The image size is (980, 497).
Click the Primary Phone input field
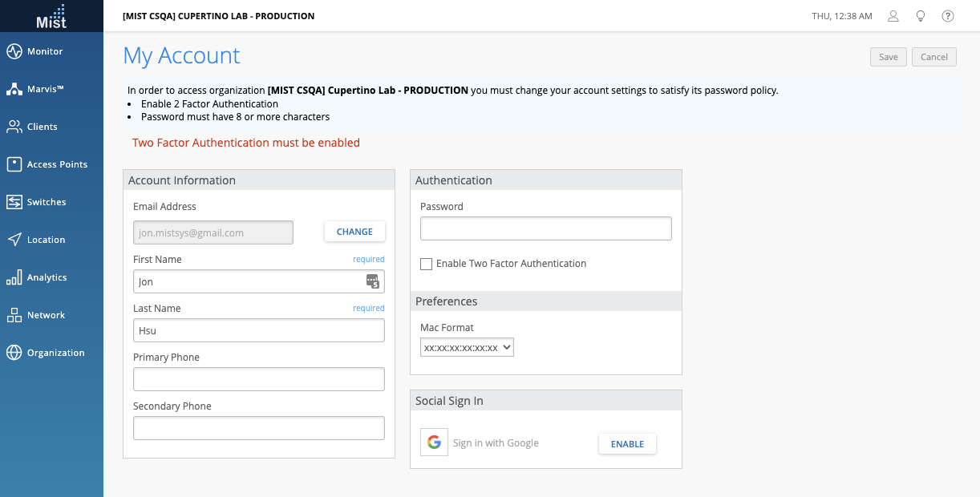tap(258, 379)
